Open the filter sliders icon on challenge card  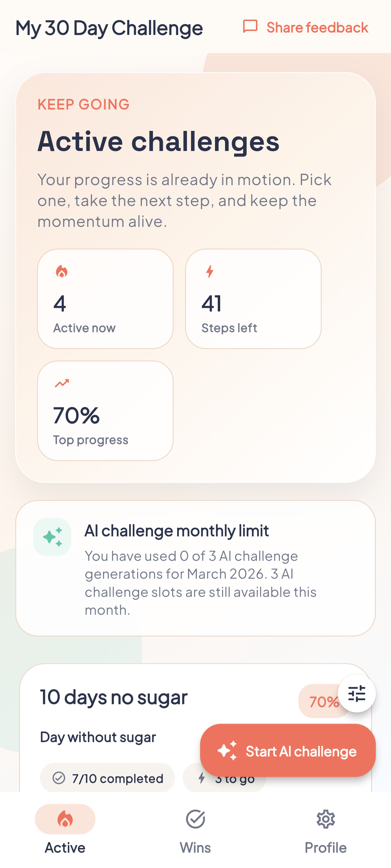point(357,693)
